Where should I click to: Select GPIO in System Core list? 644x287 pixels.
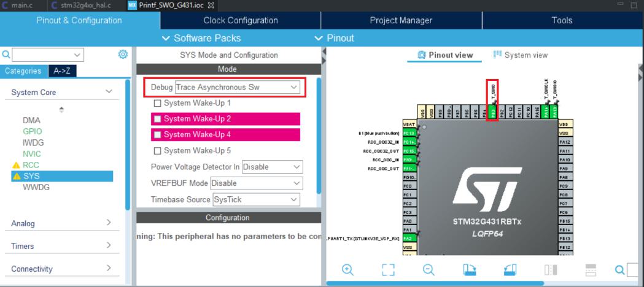33,132
